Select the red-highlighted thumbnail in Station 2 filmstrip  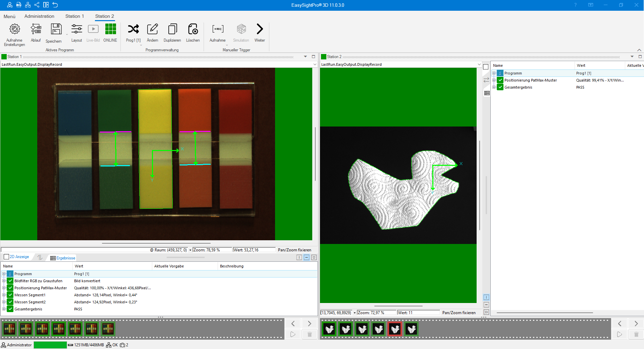(395, 329)
